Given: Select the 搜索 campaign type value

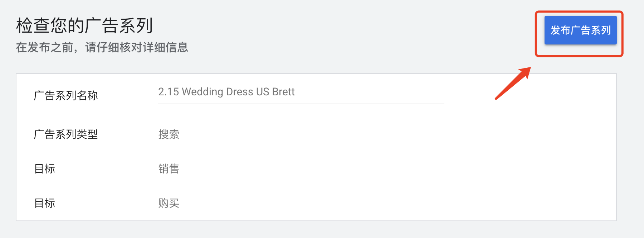Looking at the screenshot, I should (169, 134).
